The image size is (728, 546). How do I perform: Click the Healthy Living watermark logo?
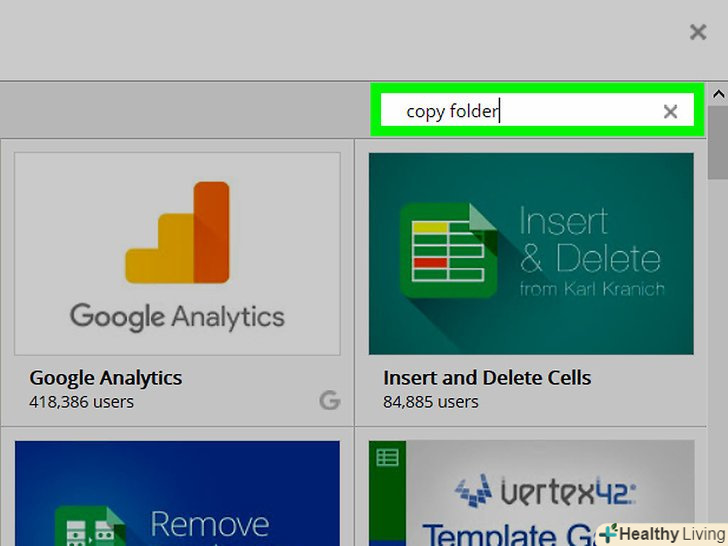pos(663,533)
